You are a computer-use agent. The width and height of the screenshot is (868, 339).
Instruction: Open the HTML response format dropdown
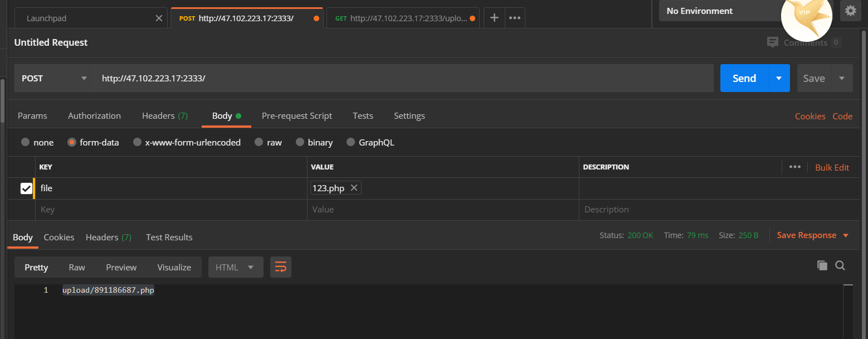click(x=235, y=268)
